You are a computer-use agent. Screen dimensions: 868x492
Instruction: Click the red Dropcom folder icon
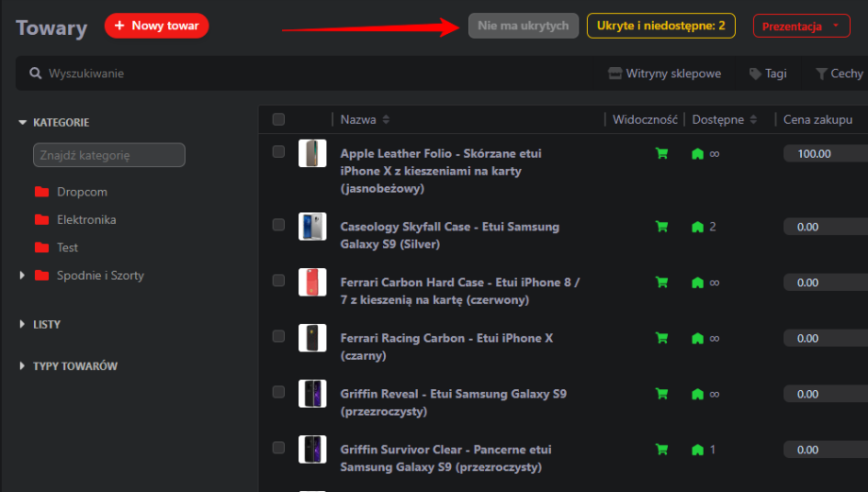click(x=42, y=192)
